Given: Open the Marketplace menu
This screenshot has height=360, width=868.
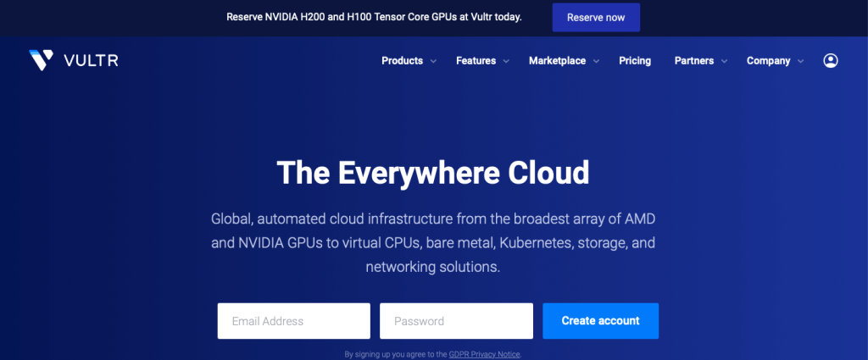Looking at the screenshot, I should point(557,61).
